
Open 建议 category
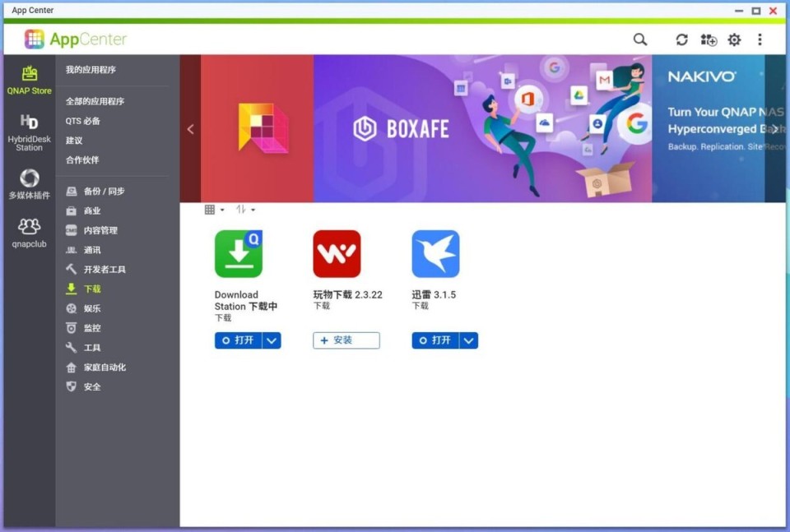pos(74,141)
